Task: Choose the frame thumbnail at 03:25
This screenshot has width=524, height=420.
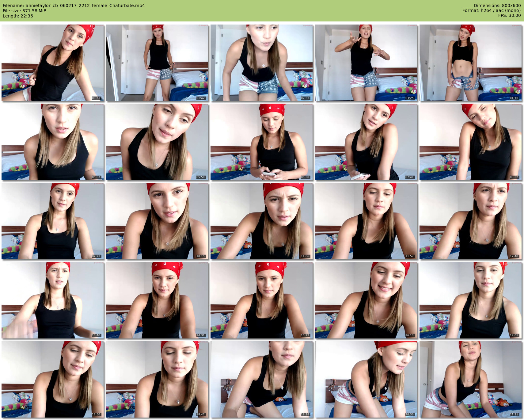Action: pos(366,63)
